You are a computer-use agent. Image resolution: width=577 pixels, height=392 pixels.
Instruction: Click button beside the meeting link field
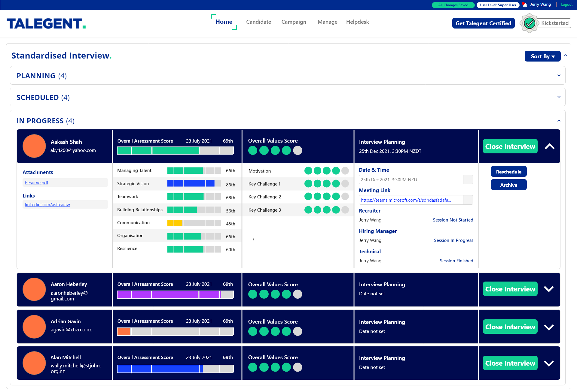coord(468,200)
